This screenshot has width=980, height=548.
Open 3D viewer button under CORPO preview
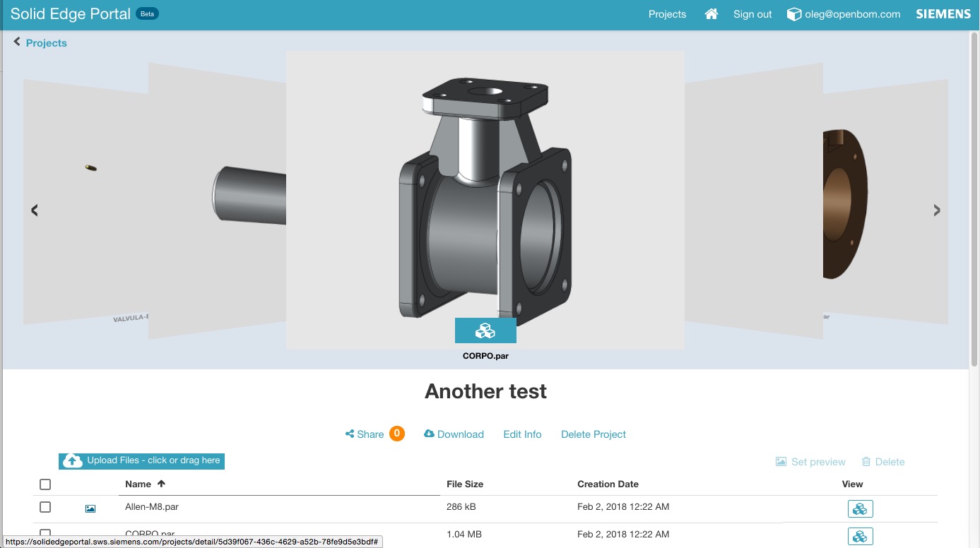485,330
